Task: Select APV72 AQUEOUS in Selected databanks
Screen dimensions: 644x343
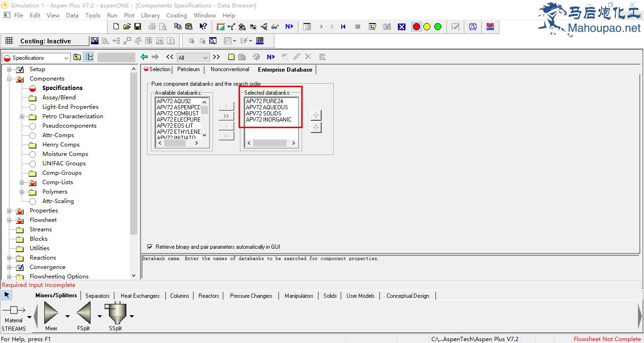Action: click(x=267, y=107)
